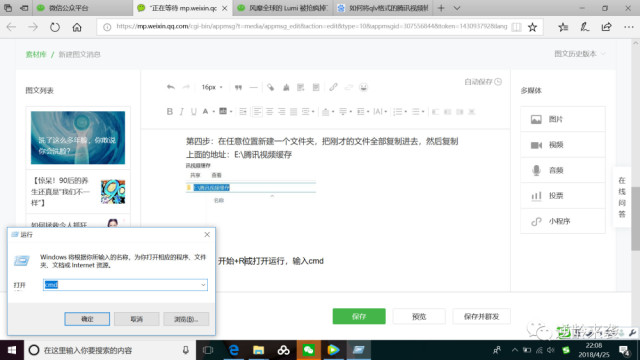Insert 音频 from multimedia panel
The image size is (640, 360).
pos(562,170)
